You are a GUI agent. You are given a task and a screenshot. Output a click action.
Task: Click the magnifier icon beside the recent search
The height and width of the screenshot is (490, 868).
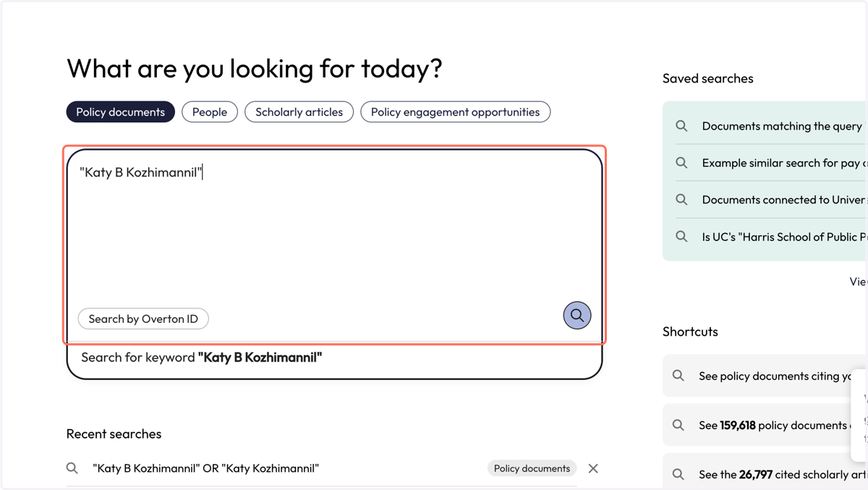coord(72,468)
